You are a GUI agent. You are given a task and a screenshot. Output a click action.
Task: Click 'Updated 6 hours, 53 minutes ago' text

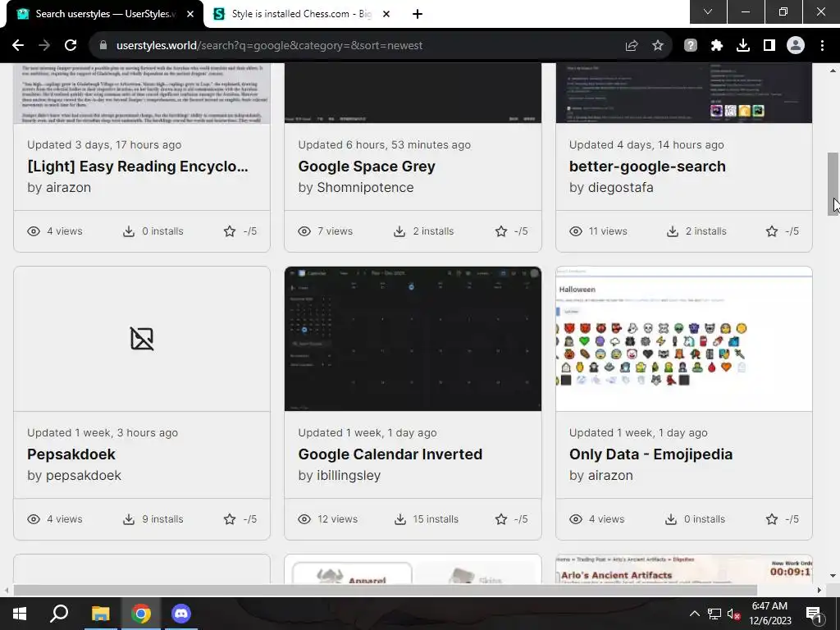point(384,144)
